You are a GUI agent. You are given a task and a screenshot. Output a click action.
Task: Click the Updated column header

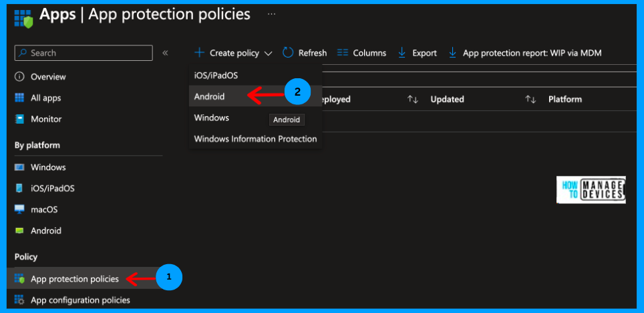448,99
